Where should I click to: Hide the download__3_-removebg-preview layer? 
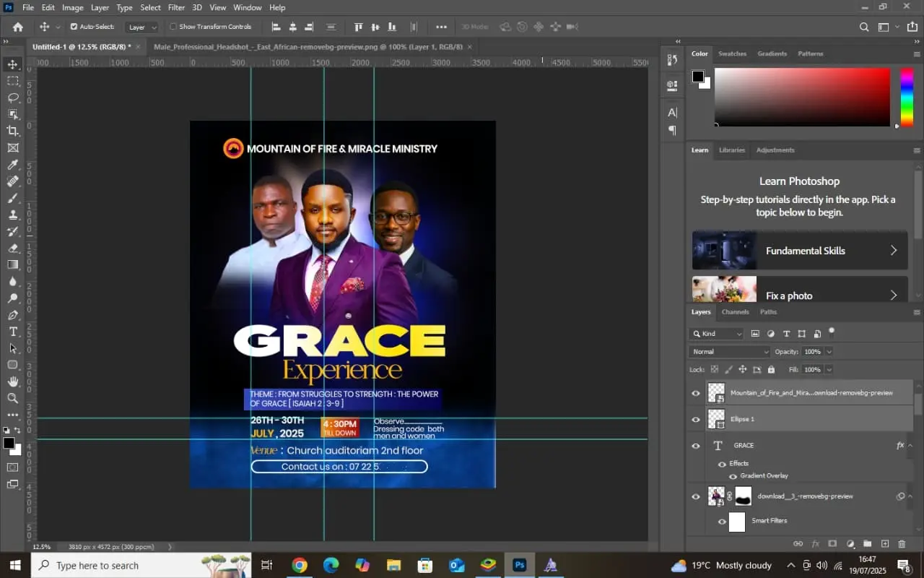coord(696,496)
